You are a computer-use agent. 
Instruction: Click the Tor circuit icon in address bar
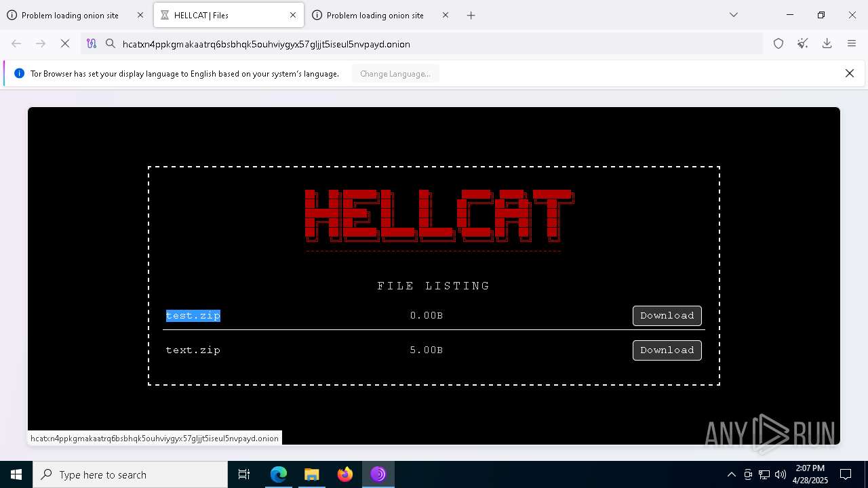tap(92, 44)
